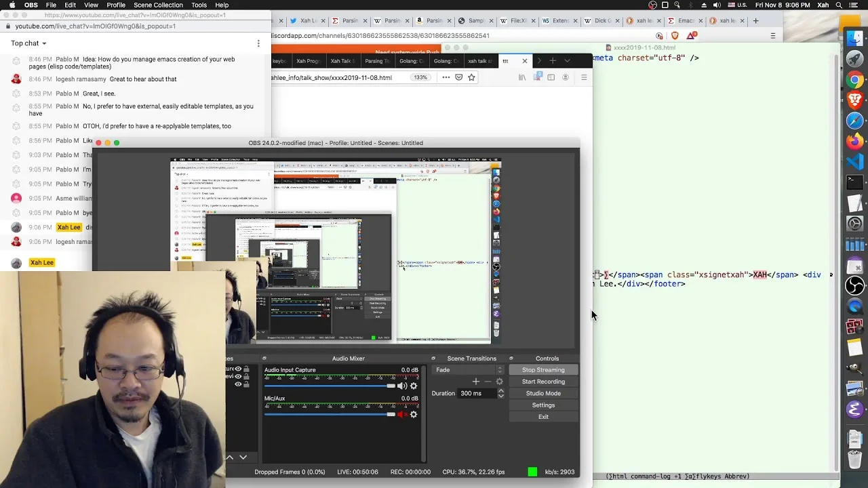Add a scene transition with plus icon

point(475,382)
